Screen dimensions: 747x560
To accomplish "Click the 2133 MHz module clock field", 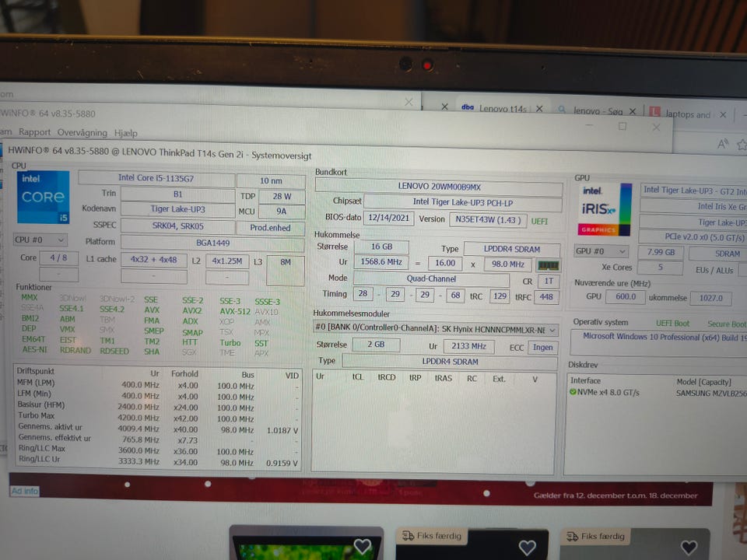I will click(468, 346).
